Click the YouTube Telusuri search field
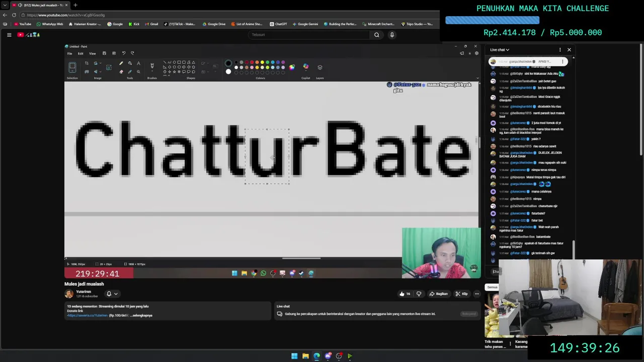644x362 pixels. (309, 35)
